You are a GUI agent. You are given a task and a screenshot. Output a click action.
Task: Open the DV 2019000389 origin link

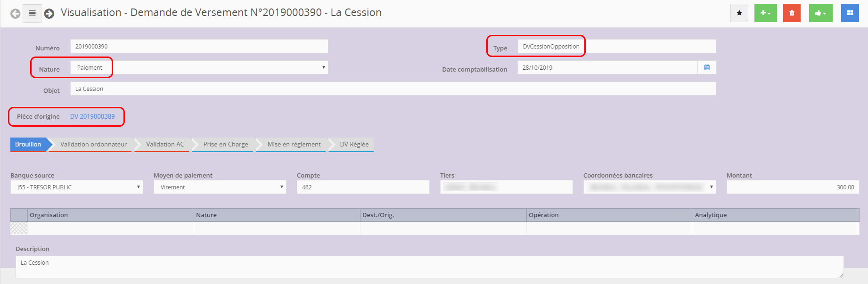tap(92, 116)
